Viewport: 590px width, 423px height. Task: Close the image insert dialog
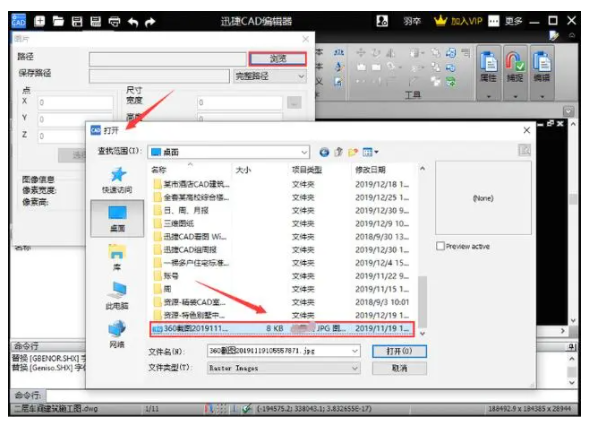pyautogui.click(x=306, y=39)
